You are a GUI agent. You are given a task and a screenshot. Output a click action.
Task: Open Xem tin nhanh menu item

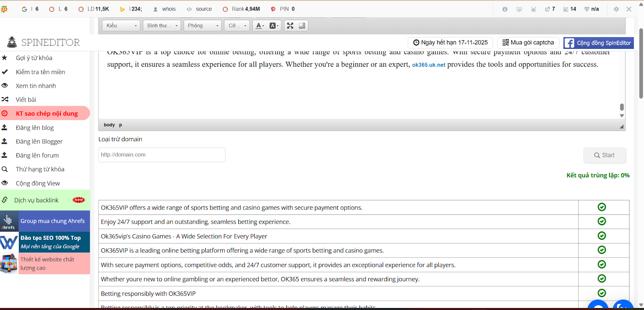coord(36,86)
